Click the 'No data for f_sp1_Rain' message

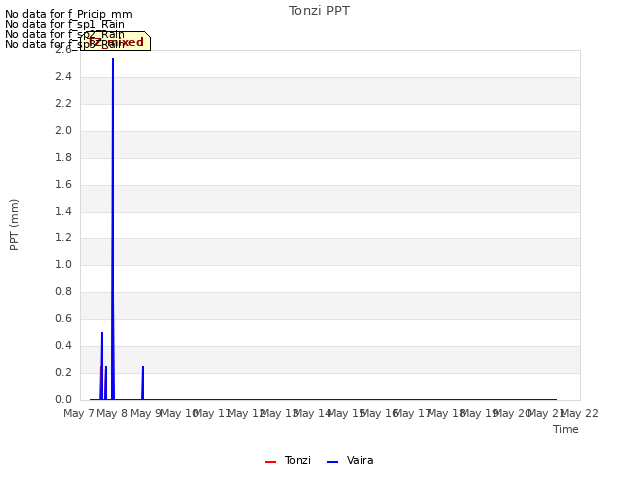(x=65, y=24)
